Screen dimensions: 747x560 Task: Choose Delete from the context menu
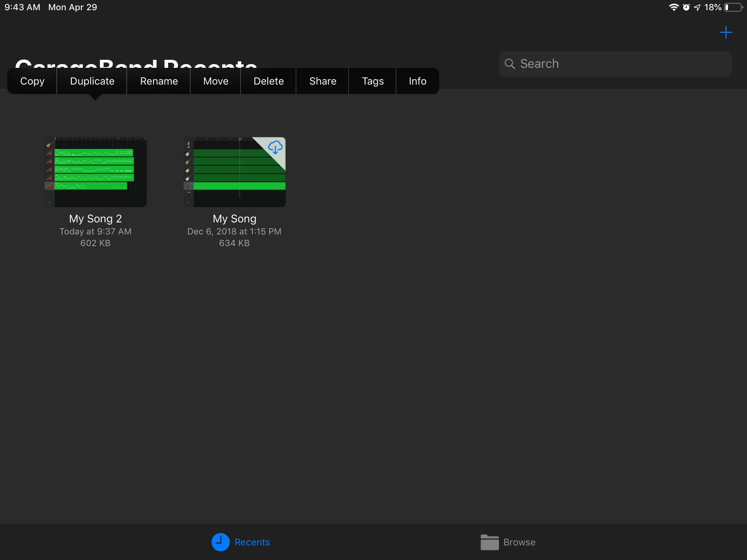pyautogui.click(x=268, y=81)
